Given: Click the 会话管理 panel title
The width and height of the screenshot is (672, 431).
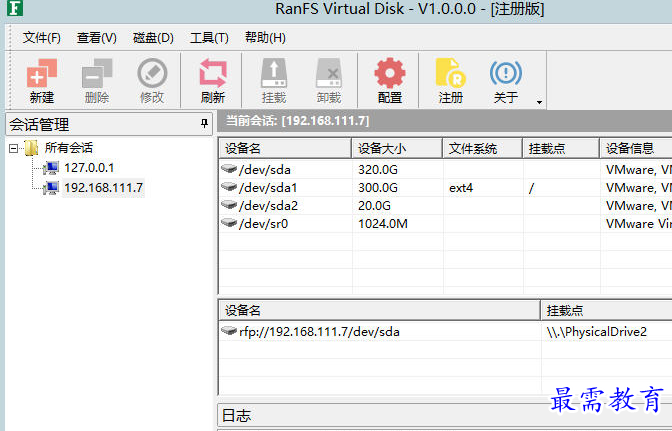Looking at the screenshot, I should (x=39, y=125).
